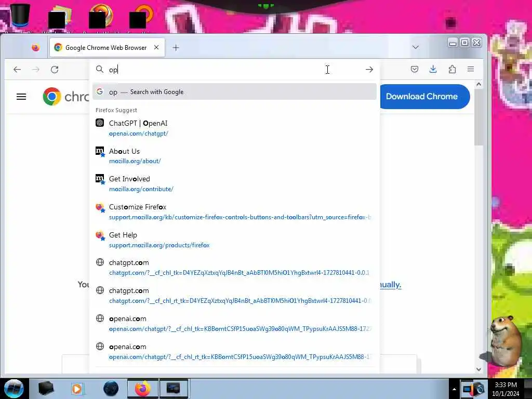Open the Firefox application menu
The height and width of the screenshot is (399, 532).
pos(471,69)
